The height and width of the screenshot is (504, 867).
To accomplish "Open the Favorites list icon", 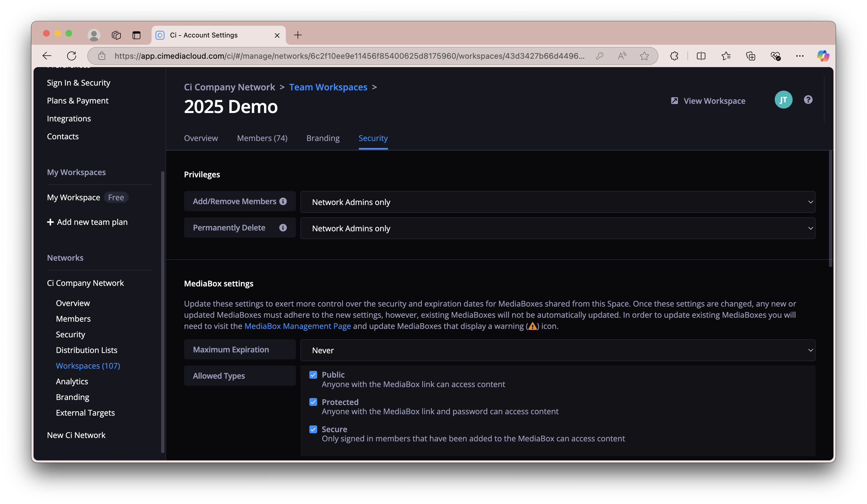I will click(726, 56).
